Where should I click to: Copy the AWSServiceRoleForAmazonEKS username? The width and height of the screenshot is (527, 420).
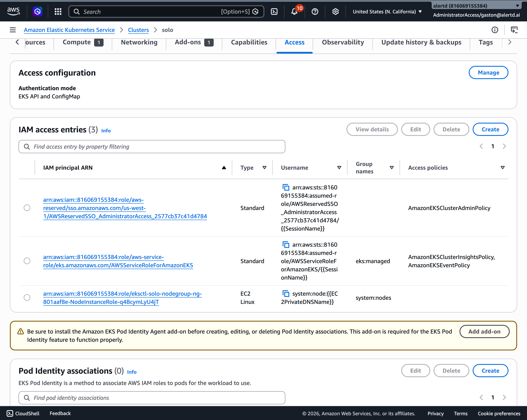point(286,244)
